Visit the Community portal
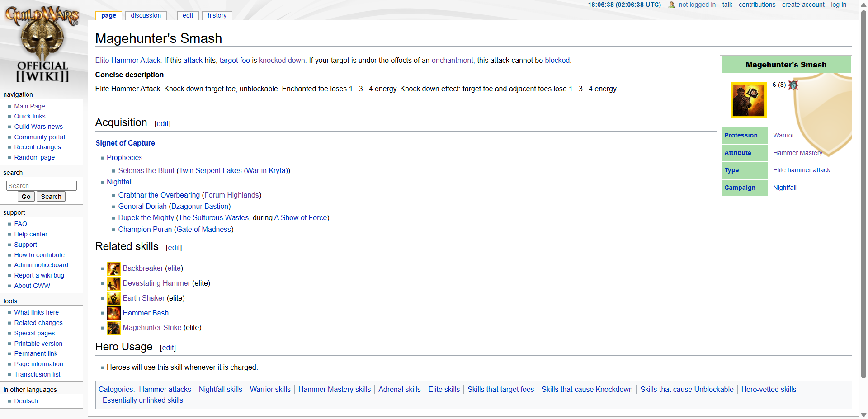Screen dimensions: 868x419 click(x=39, y=137)
